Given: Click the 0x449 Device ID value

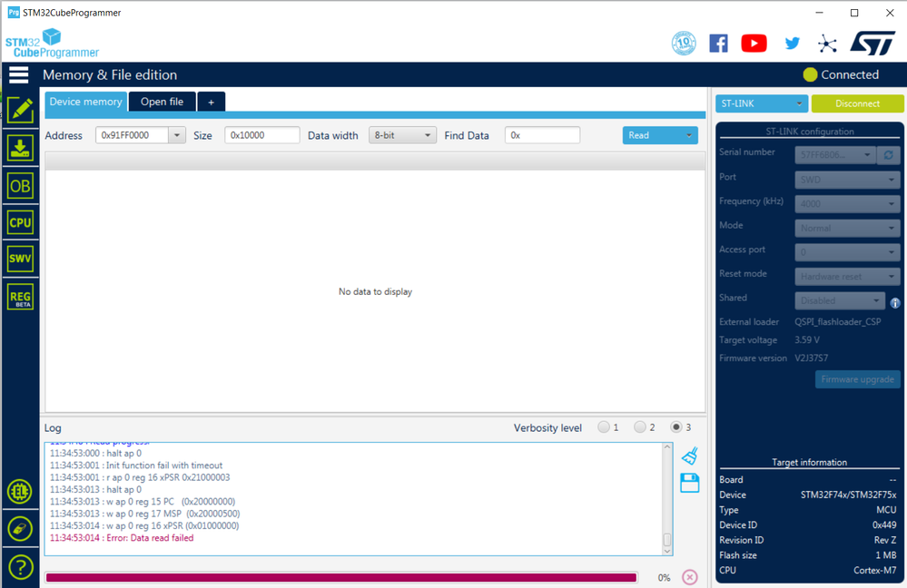Looking at the screenshot, I should click(x=884, y=525).
